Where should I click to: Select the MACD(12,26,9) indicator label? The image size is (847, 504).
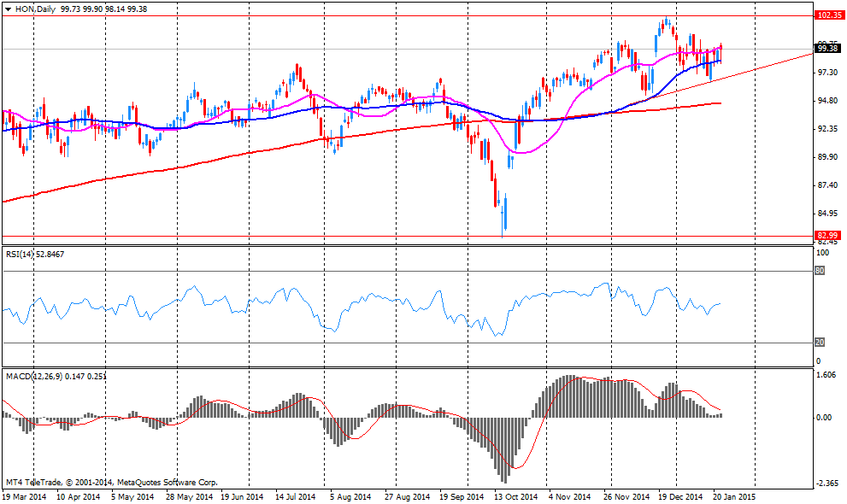[x=56, y=376]
